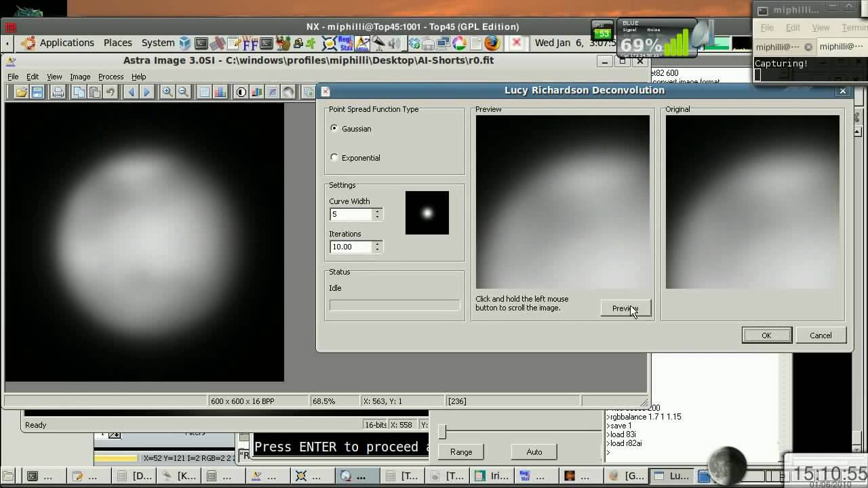Click the planet image in the Astra main window
868x488 pixels.
pos(144,242)
